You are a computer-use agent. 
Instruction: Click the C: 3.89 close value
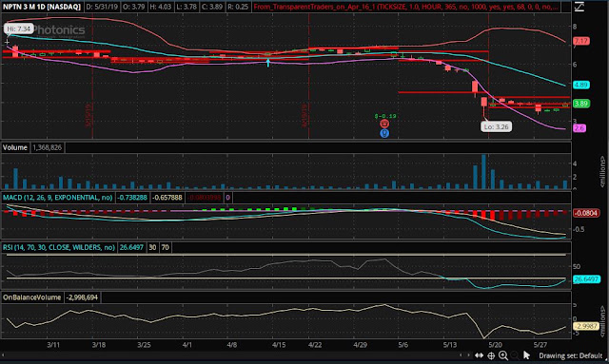click(x=211, y=7)
